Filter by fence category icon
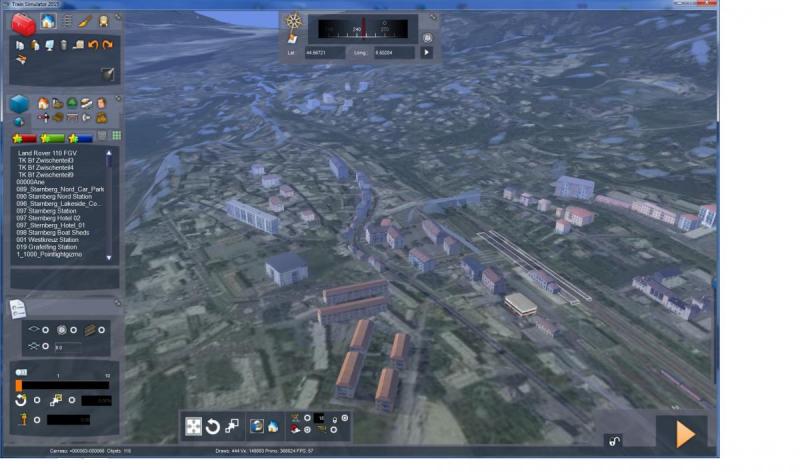Screen dimensions: 800x472 pos(72,118)
